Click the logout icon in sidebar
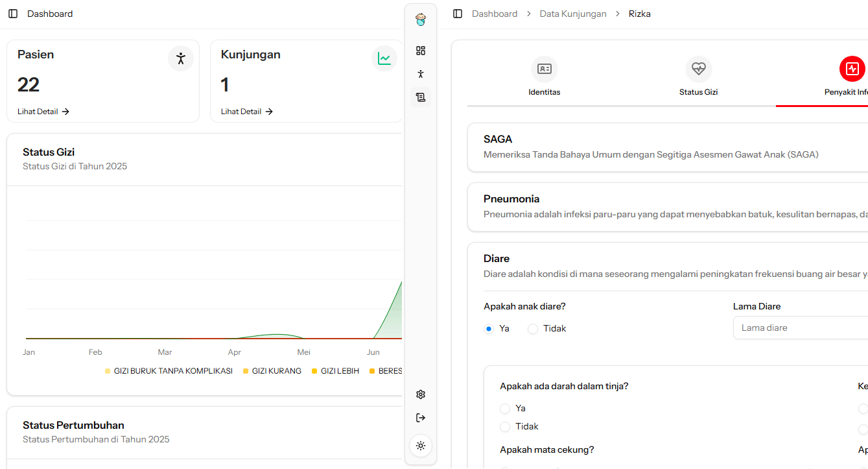Image resolution: width=868 pixels, height=469 pixels. tap(421, 418)
